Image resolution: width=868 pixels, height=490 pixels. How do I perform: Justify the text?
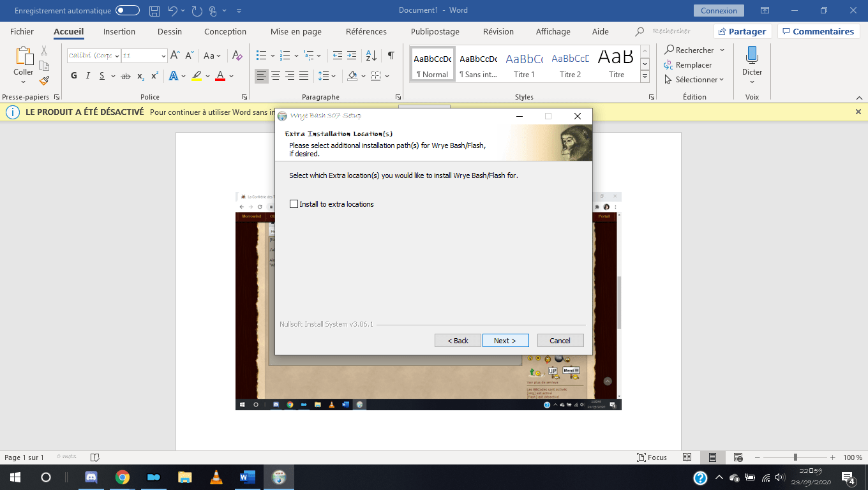[x=304, y=76]
